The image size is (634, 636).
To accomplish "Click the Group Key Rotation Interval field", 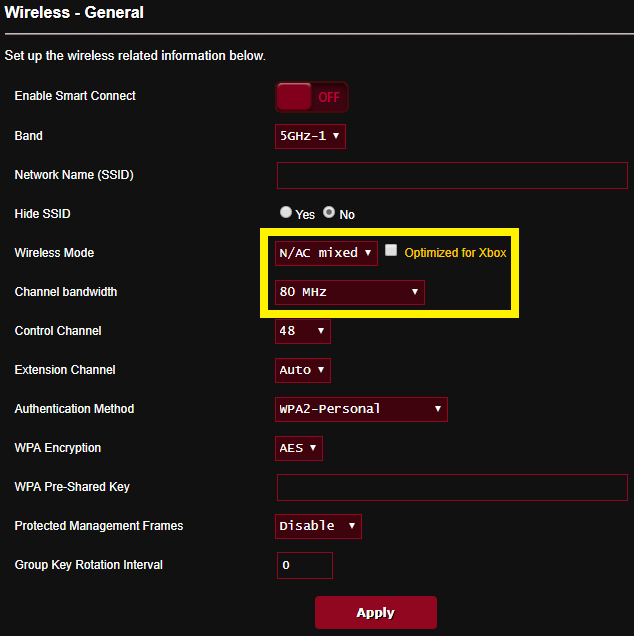I will tap(304, 565).
